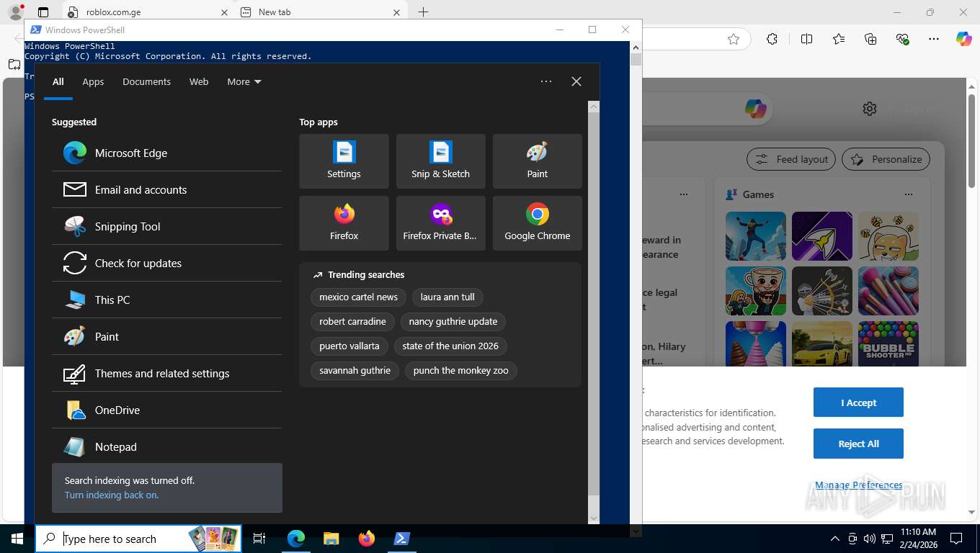Launch the Firefox Private Browsing tile
The image size is (980, 553).
pos(440,223)
